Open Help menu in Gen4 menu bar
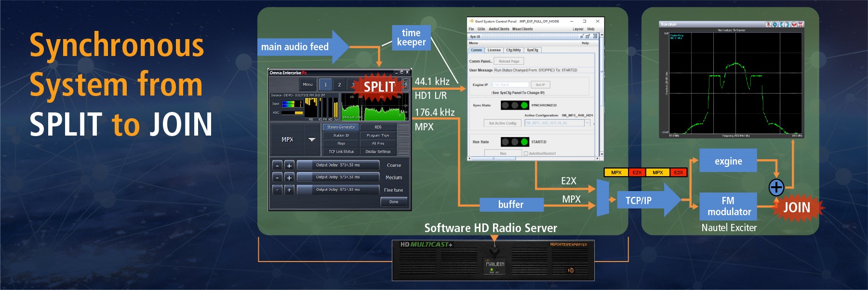 click(591, 29)
